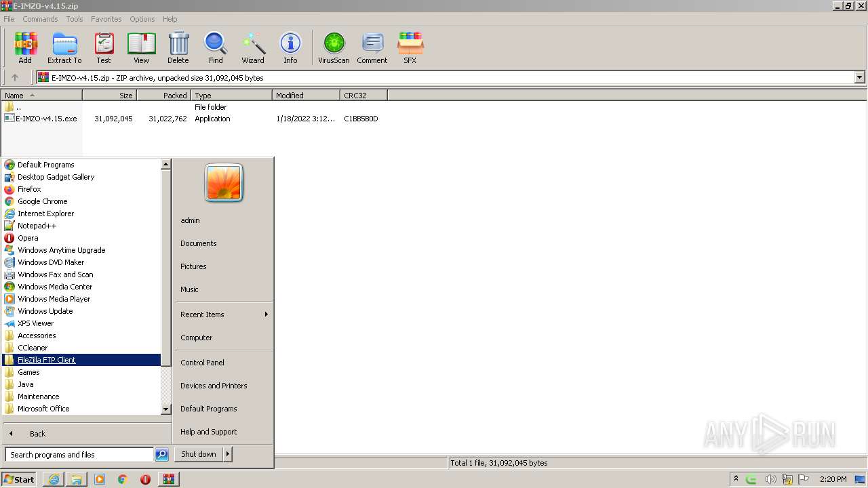Launch Google Chrome from Start menu

tap(81, 201)
